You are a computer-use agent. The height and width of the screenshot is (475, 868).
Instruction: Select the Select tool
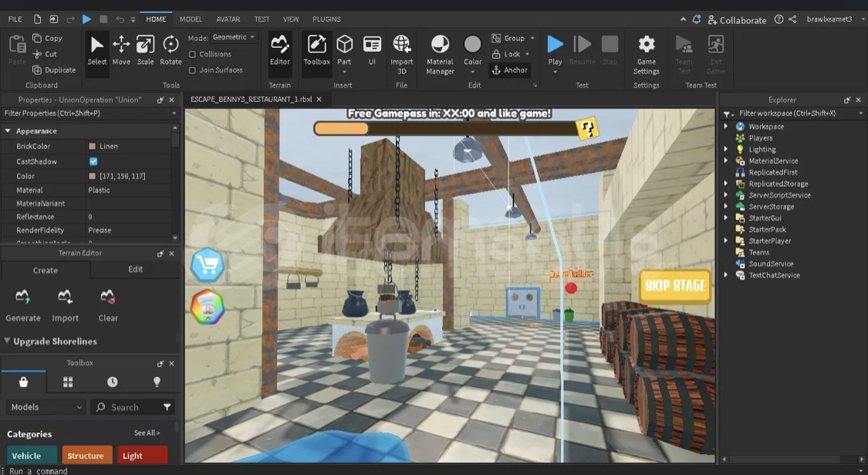97,50
